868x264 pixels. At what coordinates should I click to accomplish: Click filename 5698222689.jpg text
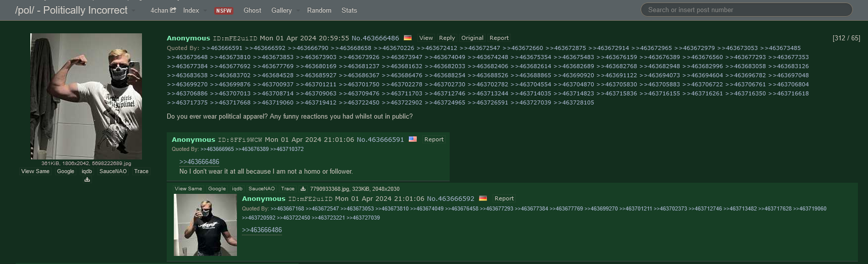(x=111, y=164)
